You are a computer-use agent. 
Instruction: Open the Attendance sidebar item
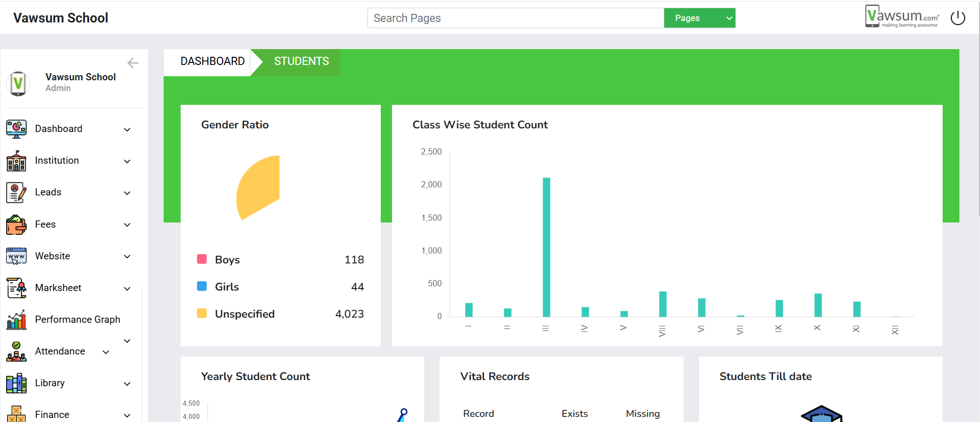point(60,351)
